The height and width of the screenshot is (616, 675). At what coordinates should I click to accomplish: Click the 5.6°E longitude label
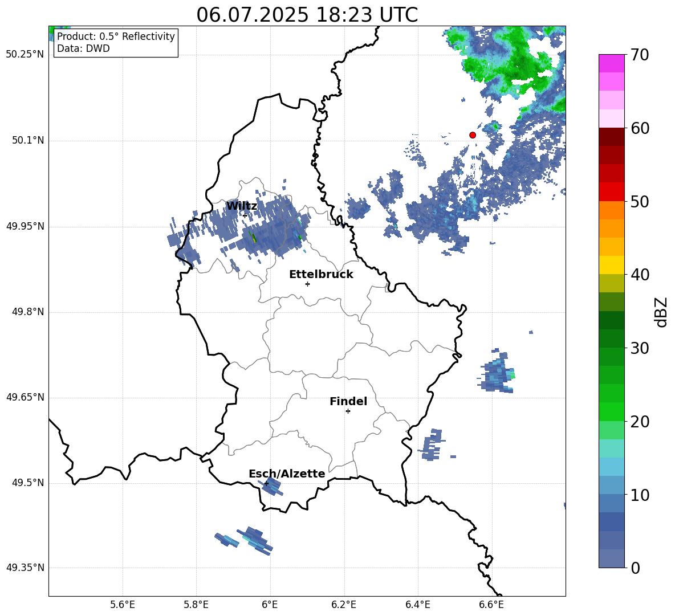coord(123,605)
